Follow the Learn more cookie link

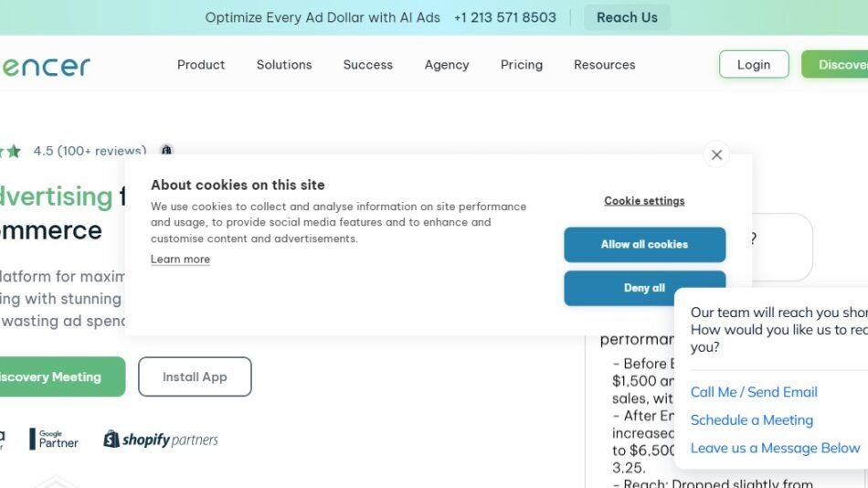(180, 260)
